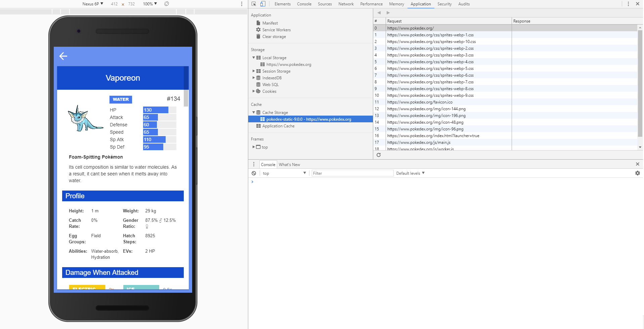Click the console Filter input field
Image resolution: width=644 pixels, height=329 pixels.
point(352,173)
